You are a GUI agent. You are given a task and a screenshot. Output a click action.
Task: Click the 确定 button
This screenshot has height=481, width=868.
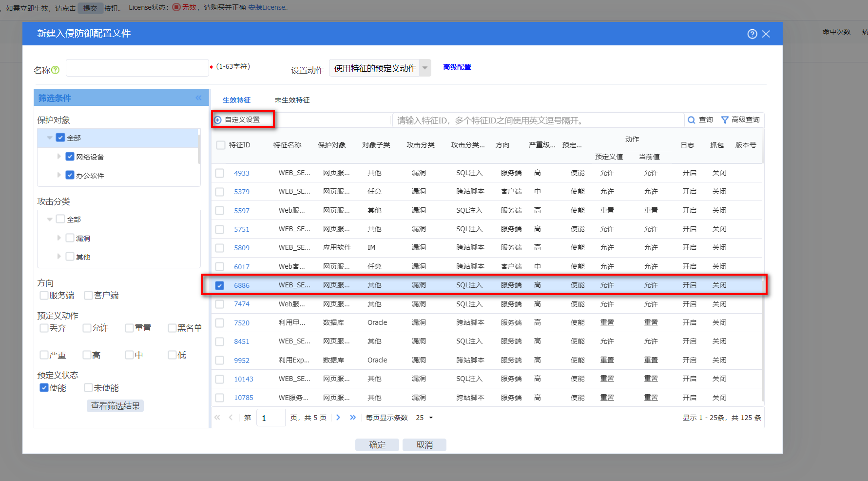(377, 445)
